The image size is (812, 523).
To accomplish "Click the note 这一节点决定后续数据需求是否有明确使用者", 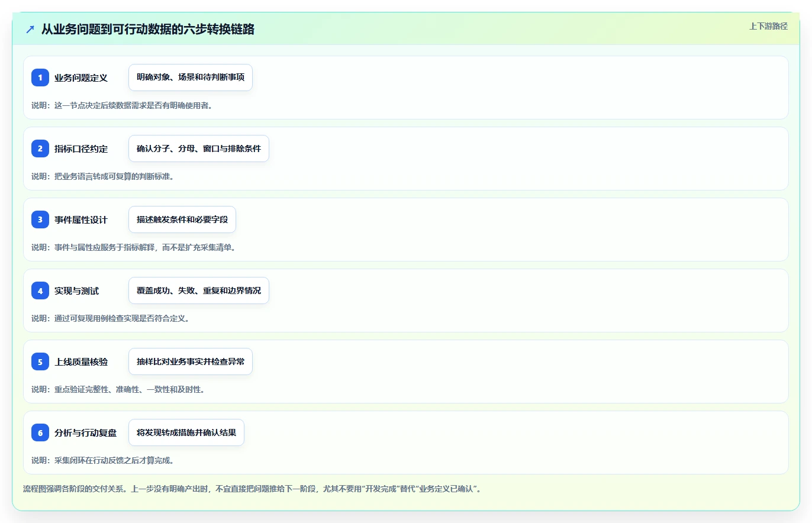I will [x=122, y=105].
